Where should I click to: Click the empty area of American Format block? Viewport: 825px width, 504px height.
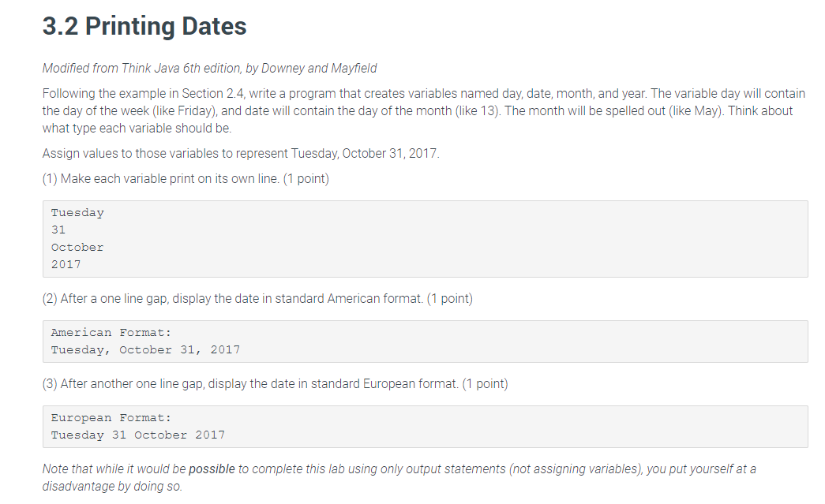(x=526, y=342)
